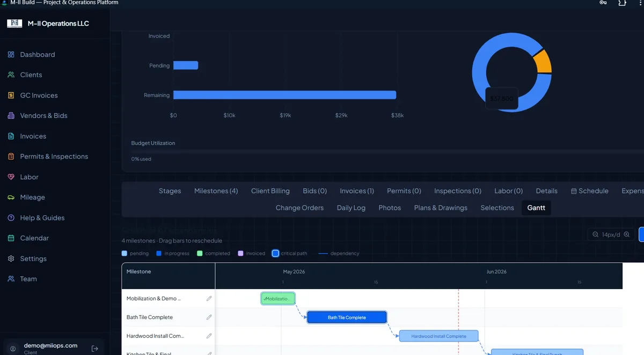Screen dimensions: 644x355
Task: Click the completed Mobilization Gantt bar
Action: point(278,299)
